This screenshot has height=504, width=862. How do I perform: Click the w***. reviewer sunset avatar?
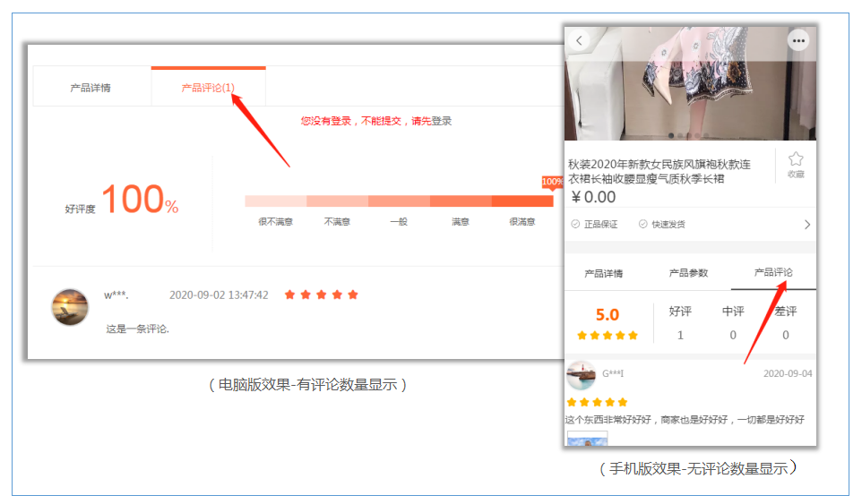tap(70, 307)
